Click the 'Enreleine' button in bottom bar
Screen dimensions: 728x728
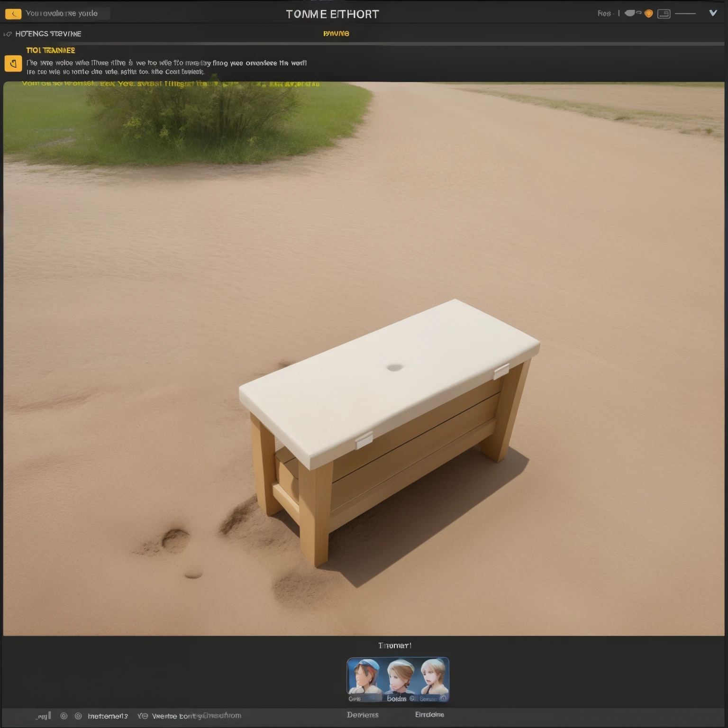[x=429, y=714]
